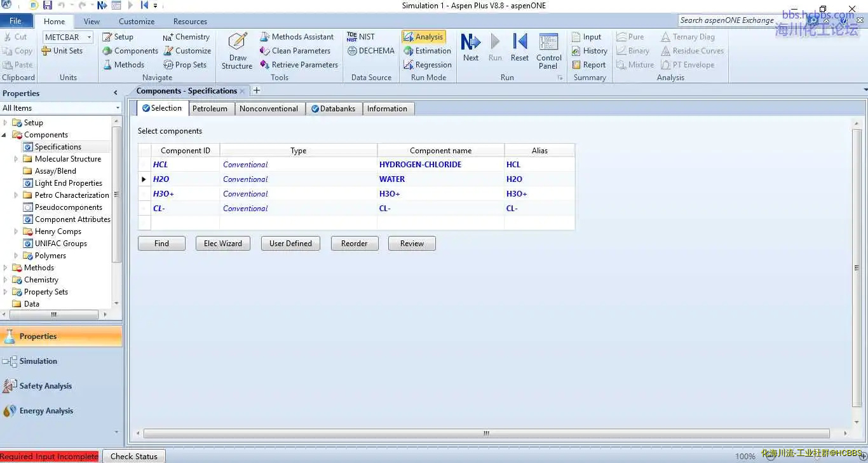The image size is (868, 463).
Task: Open the Report summary
Action: 588,65
